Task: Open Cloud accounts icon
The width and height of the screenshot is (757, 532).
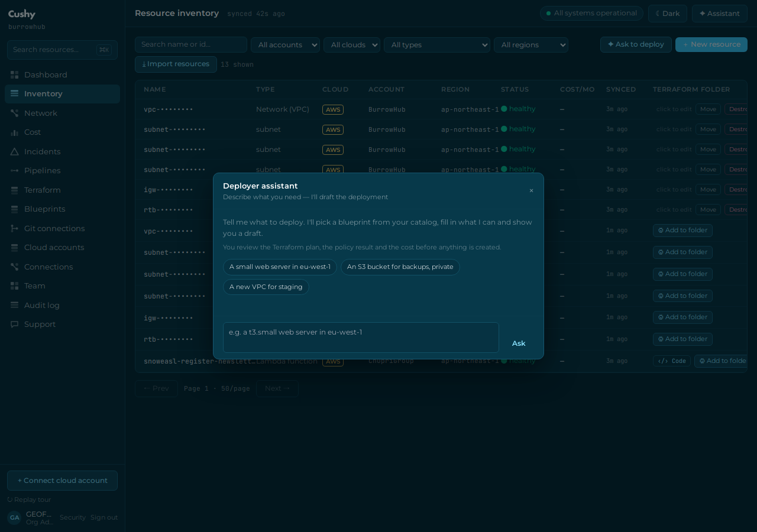Action: point(14,248)
